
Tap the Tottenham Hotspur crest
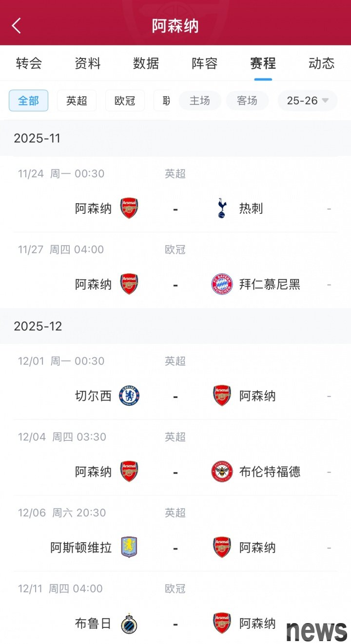pos(222,208)
